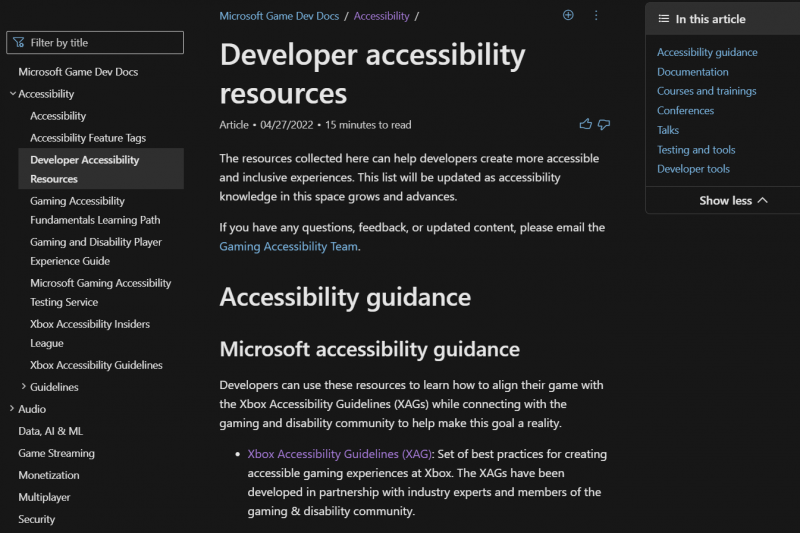
Task: Open Microsoft Game Dev Docs in sidebar
Action: pos(78,72)
